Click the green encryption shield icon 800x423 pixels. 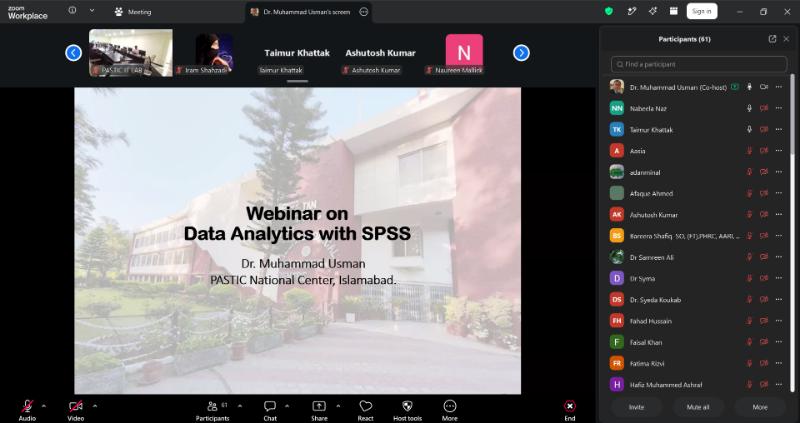[609, 11]
